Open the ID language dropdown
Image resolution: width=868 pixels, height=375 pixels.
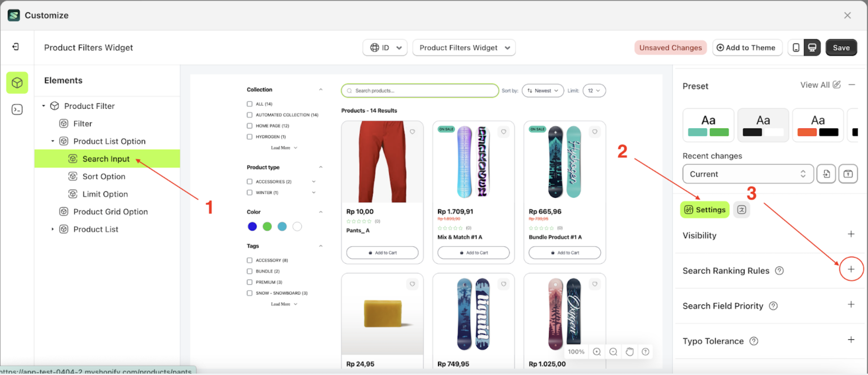click(385, 47)
